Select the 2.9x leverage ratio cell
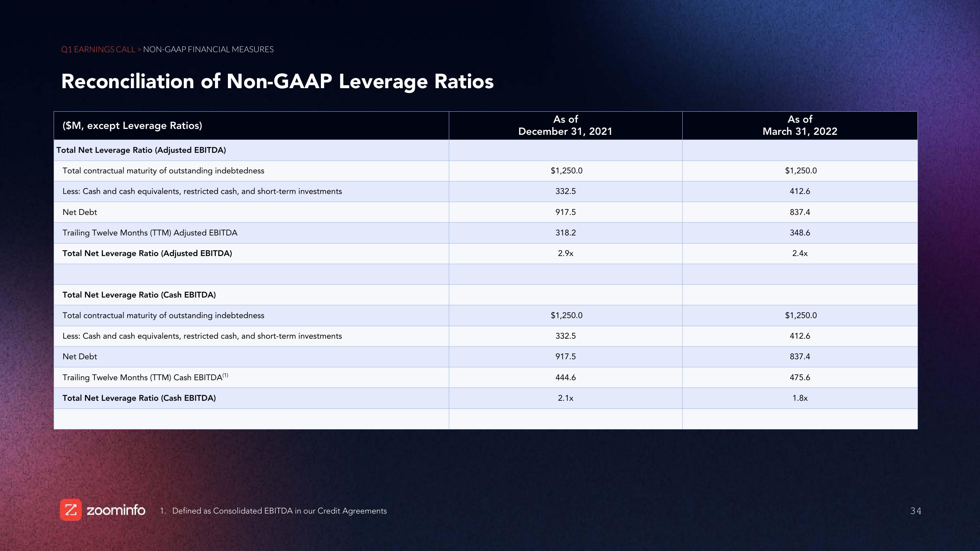The width and height of the screenshot is (980, 551). point(565,253)
